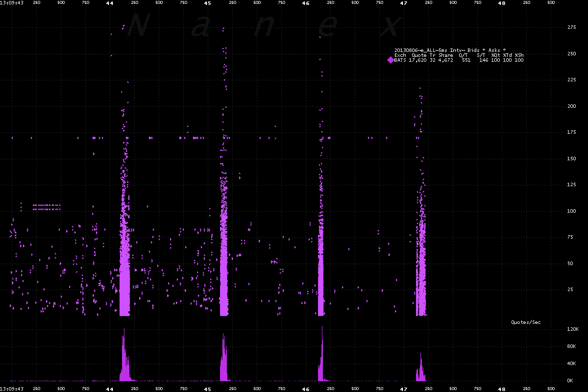This screenshot has width=588, height=392.
Task: Click the 47 second marker on bottom axis
Action: point(404,389)
